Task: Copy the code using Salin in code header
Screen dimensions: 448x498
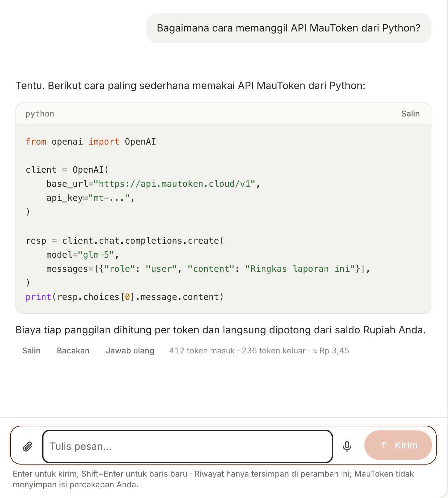Action: pos(410,114)
